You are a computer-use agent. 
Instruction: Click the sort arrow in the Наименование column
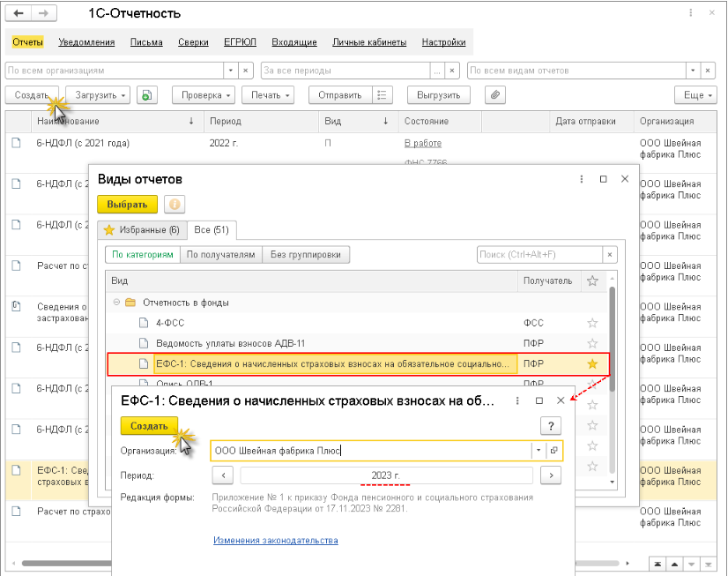click(191, 121)
